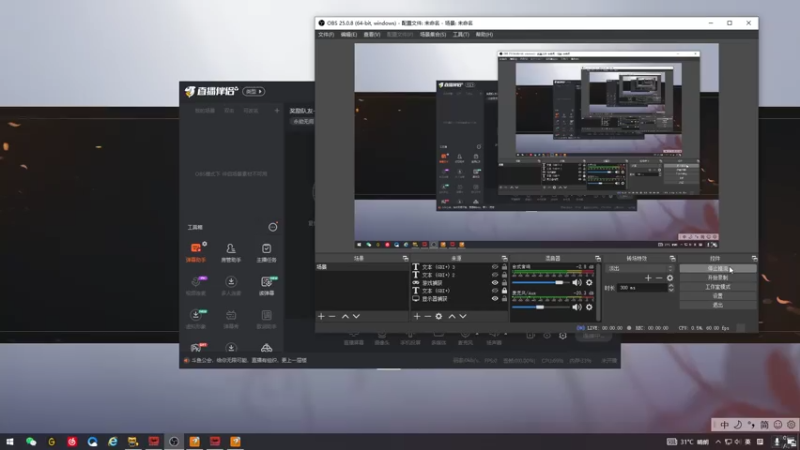Add scene tab plus in 直播伴侣 window
The height and width of the screenshot is (450, 800).
coord(277,110)
